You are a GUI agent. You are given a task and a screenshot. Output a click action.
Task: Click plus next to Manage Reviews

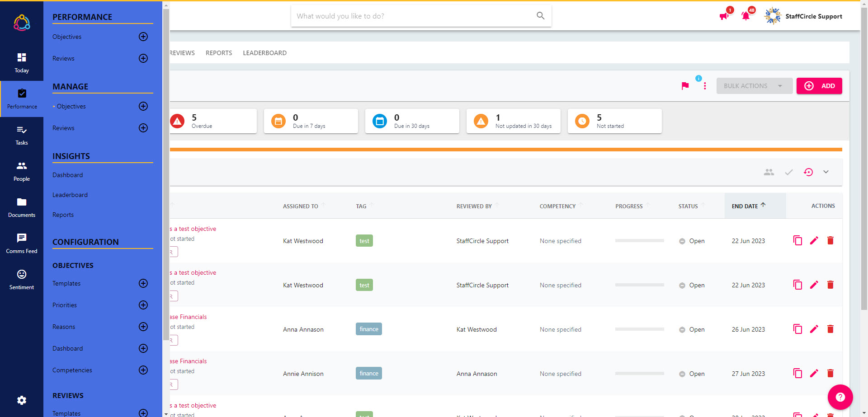coord(143,128)
